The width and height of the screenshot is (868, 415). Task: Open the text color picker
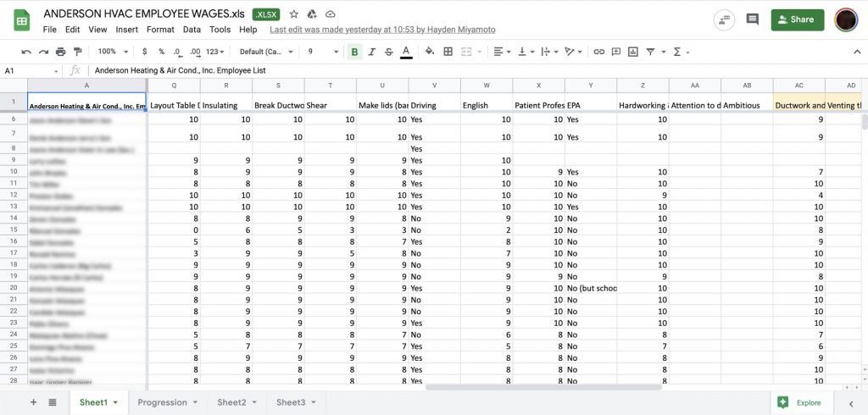406,52
